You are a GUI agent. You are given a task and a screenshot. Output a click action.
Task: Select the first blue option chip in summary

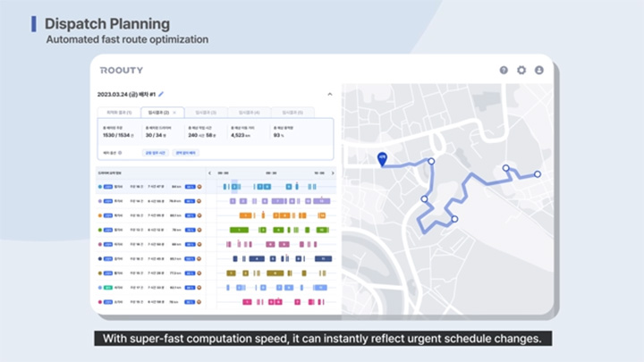(x=156, y=153)
